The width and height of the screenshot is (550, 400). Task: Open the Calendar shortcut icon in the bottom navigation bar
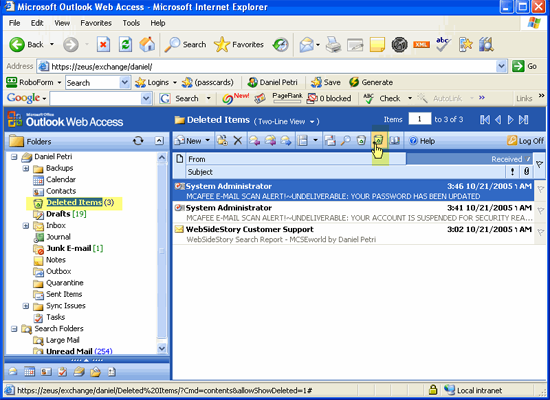coord(29,372)
